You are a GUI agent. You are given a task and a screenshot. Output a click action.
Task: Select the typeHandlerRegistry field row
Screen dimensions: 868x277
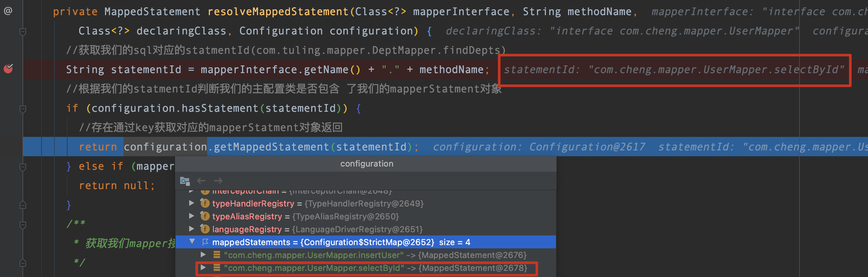(366, 204)
